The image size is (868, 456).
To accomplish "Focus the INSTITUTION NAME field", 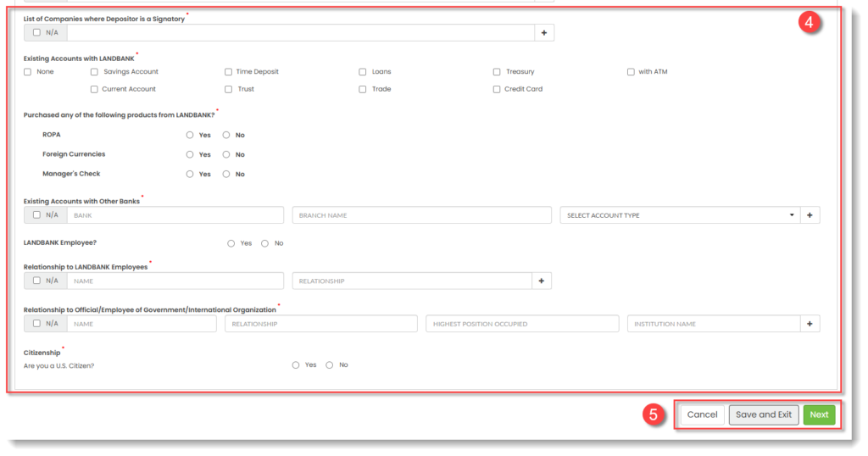I will click(714, 324).
